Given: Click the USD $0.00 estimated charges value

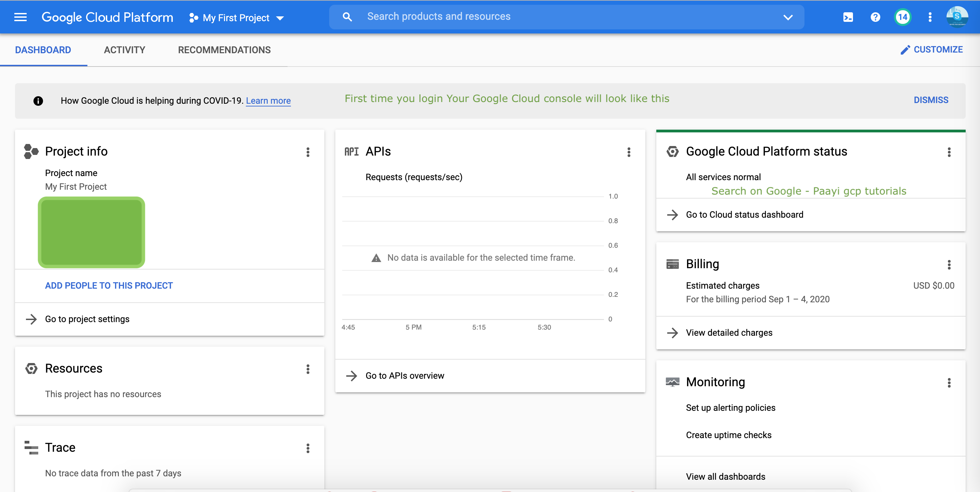Looking at the screenshot, I should coord(934,286).
